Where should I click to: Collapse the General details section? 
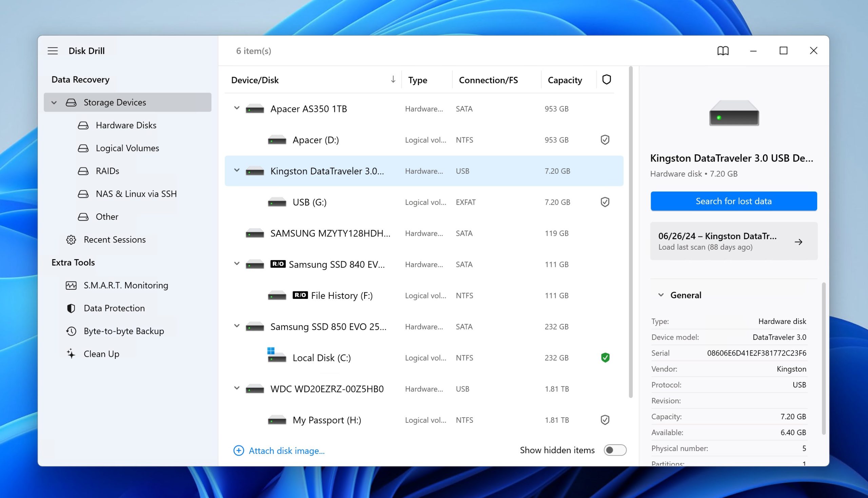[660, 295]
